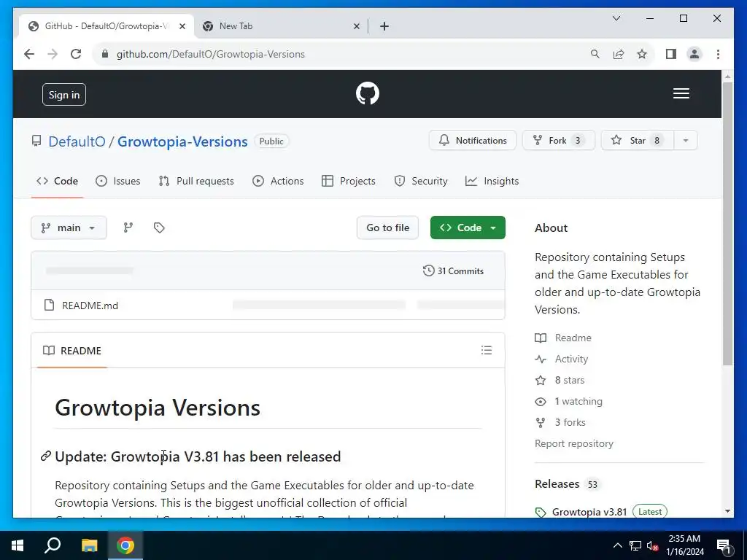The image size is (747, 560).
Task: Click the share page icon
Action: pyautogui.click(x=619, y=54)
